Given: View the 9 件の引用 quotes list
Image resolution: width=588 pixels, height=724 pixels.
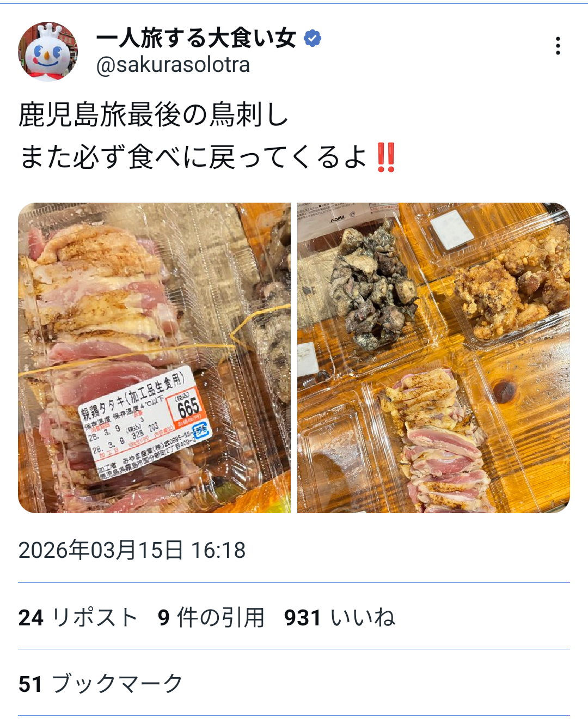Looking at the screenshot, I should click(211, 617).
